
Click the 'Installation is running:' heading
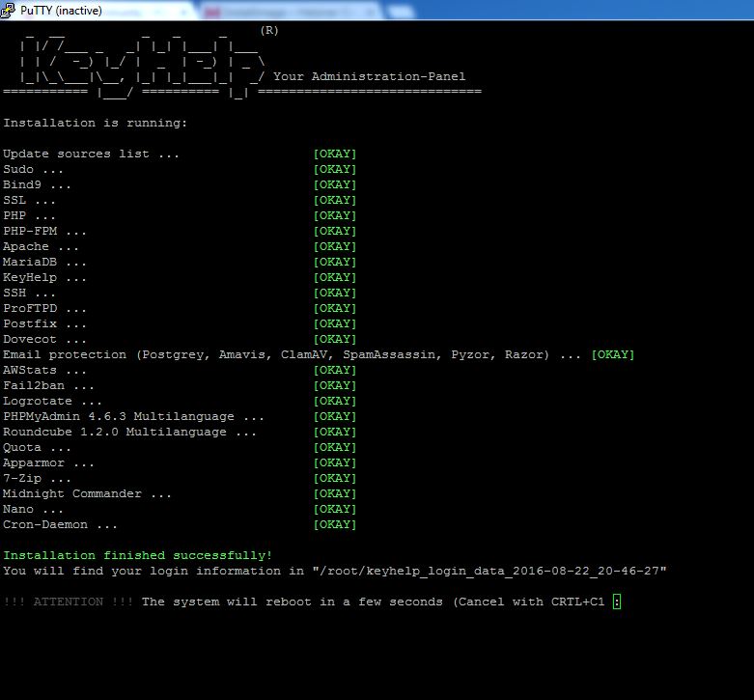tap(95, 123)
